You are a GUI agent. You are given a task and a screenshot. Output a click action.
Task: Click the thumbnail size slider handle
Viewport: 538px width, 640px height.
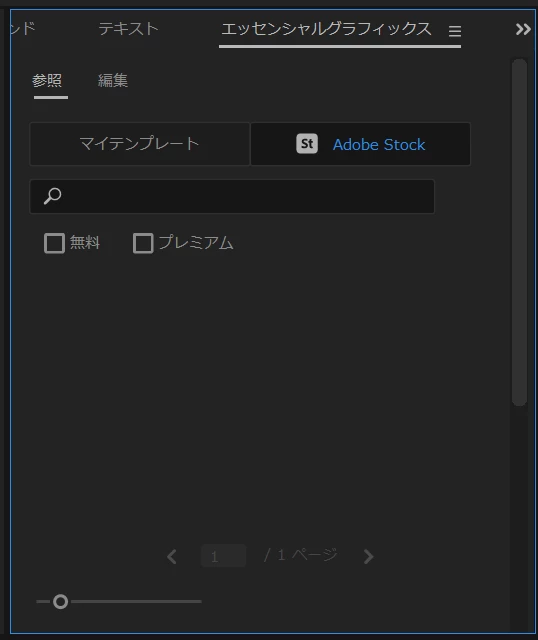60,601
